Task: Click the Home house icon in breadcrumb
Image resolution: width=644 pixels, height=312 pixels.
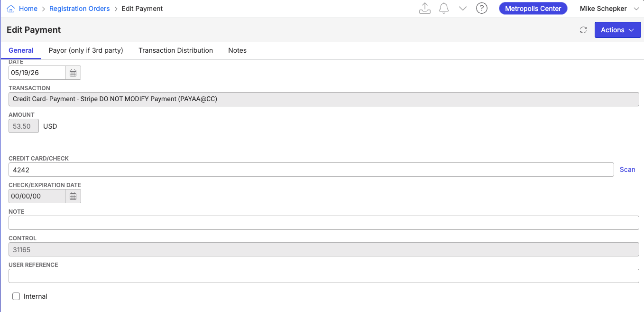Action: (11, 9)
